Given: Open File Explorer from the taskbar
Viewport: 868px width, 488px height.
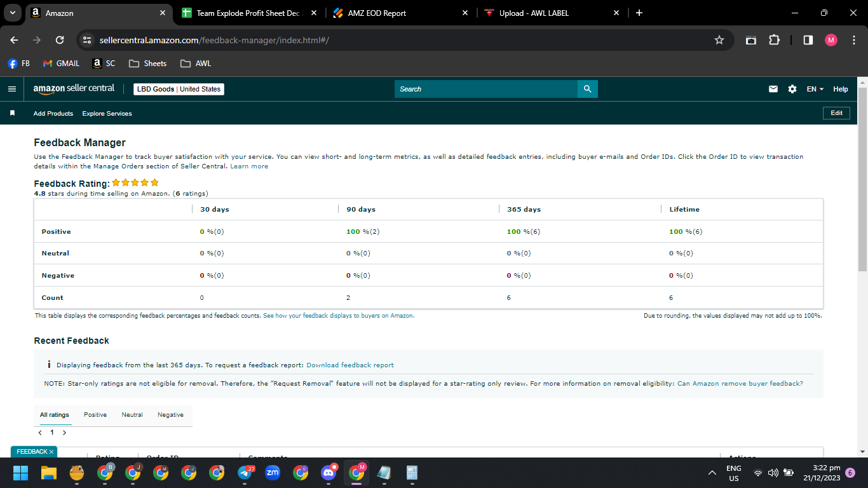Looking at the screenshot, I should 49,473.
